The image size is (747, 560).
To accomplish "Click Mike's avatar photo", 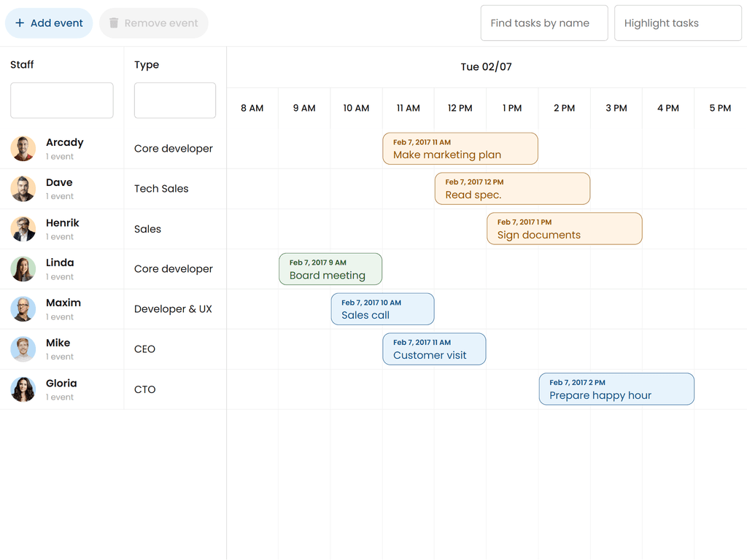I will [23, 349].
